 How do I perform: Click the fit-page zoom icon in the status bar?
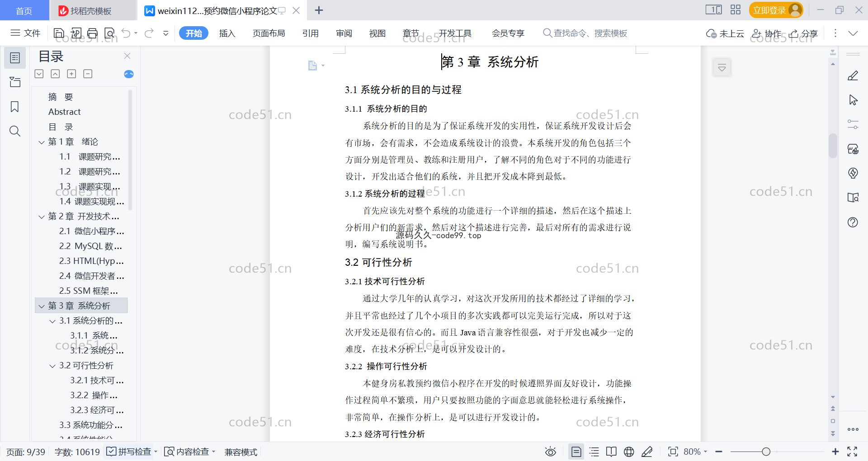coord(673,452)
